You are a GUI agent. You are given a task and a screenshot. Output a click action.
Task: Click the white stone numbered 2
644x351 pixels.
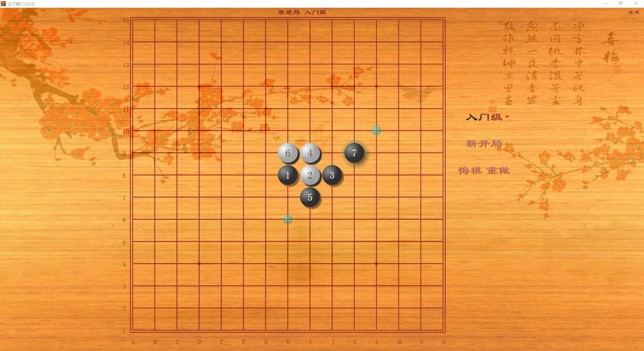pyautogui.click(x=310, y=175)
